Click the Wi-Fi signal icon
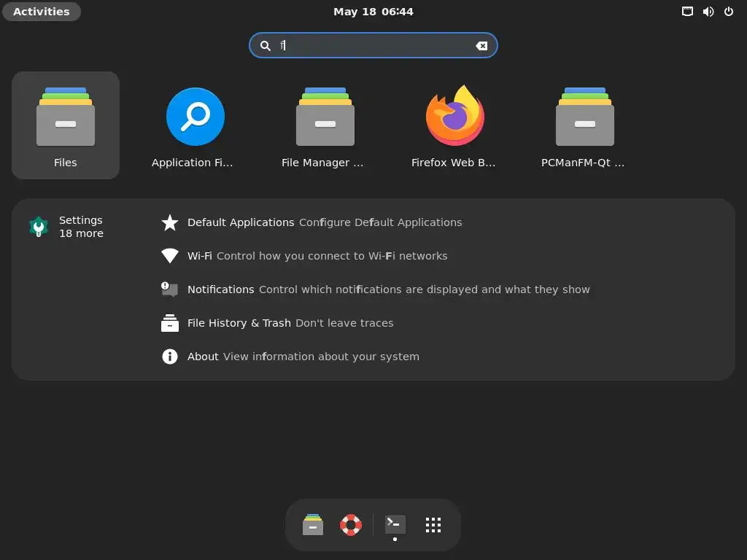747x560 pixels. point(169,256)
